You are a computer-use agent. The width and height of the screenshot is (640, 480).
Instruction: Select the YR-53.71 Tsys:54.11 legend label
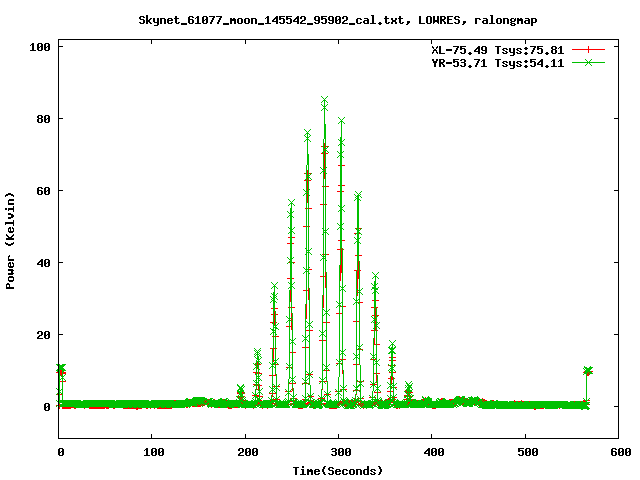click(x=494, y=62)
